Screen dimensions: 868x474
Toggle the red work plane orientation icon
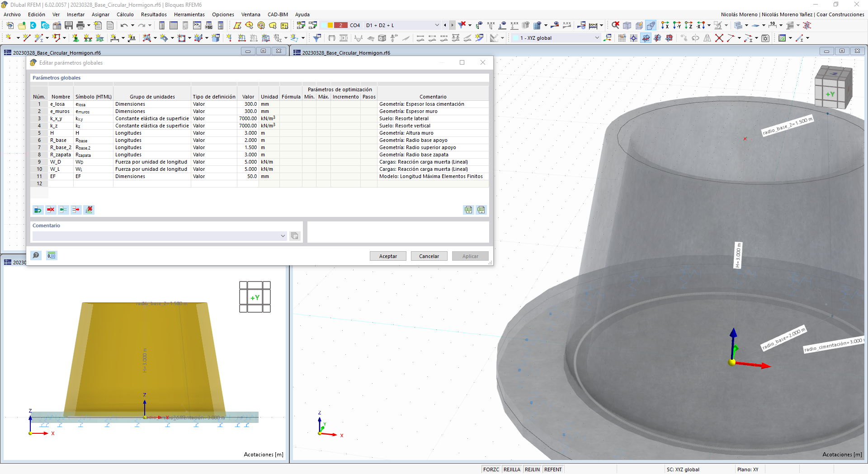[669, 38]
